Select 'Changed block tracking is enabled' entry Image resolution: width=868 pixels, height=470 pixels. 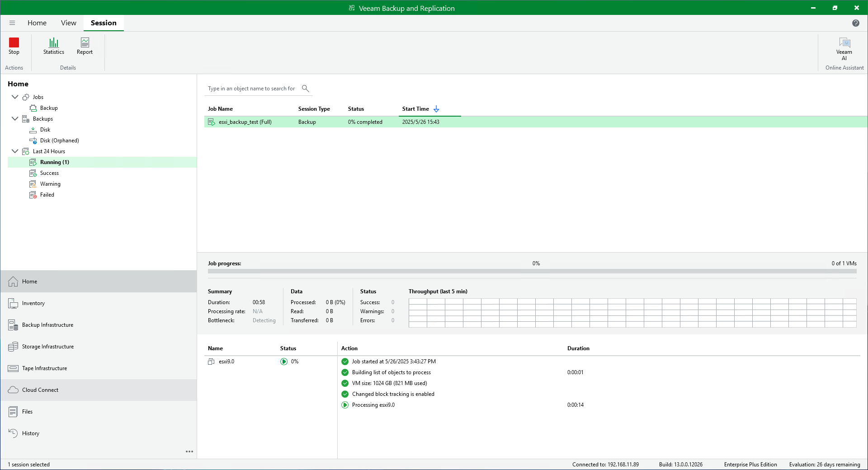coord(393,394)
